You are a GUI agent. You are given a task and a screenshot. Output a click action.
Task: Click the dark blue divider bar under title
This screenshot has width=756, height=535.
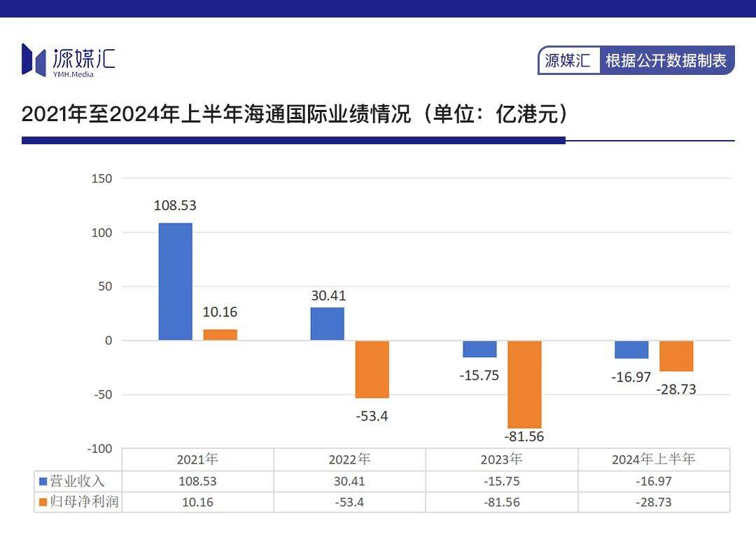pos(293,140)
